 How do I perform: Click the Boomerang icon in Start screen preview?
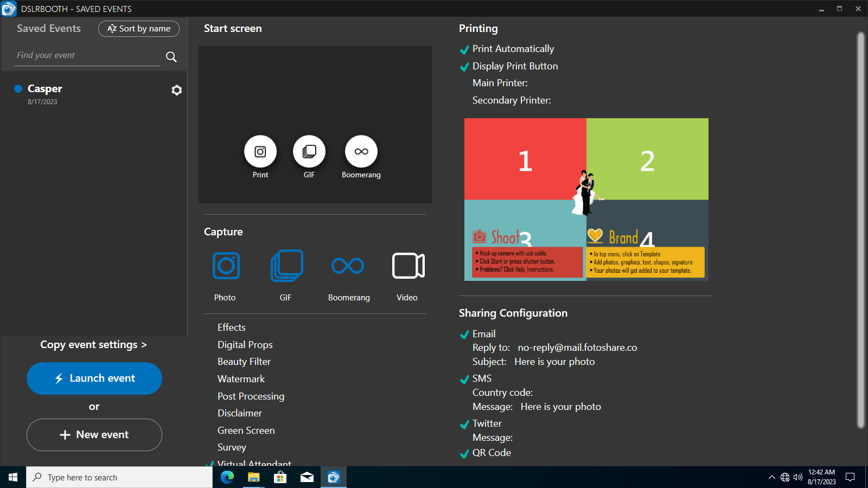pyautogui.click(x=361, y=152)
